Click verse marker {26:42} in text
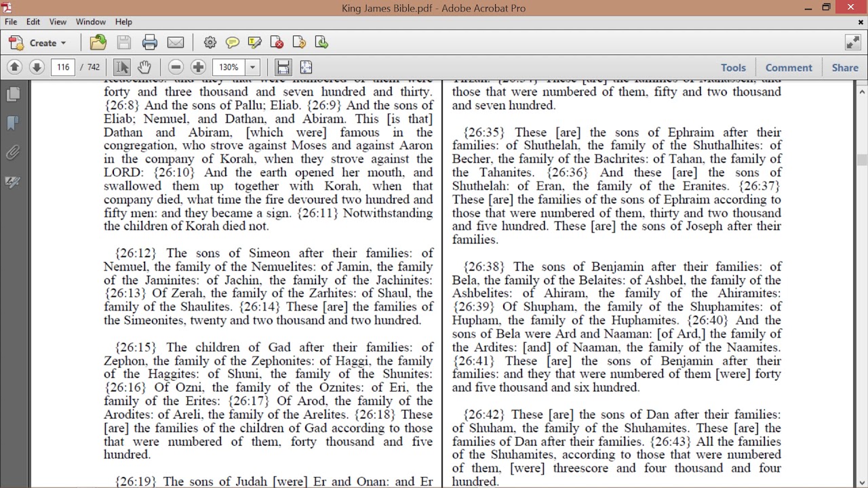This screenshot has width=868, height=488. point(484,415)
